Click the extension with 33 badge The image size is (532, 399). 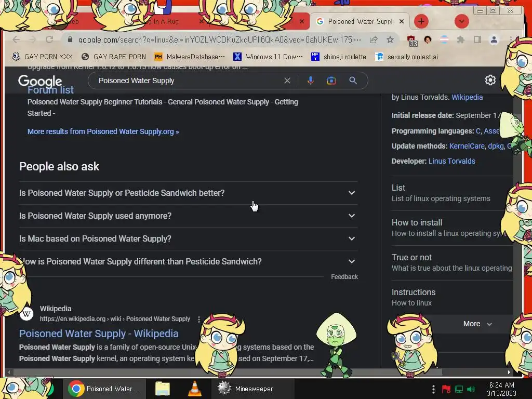412,41
